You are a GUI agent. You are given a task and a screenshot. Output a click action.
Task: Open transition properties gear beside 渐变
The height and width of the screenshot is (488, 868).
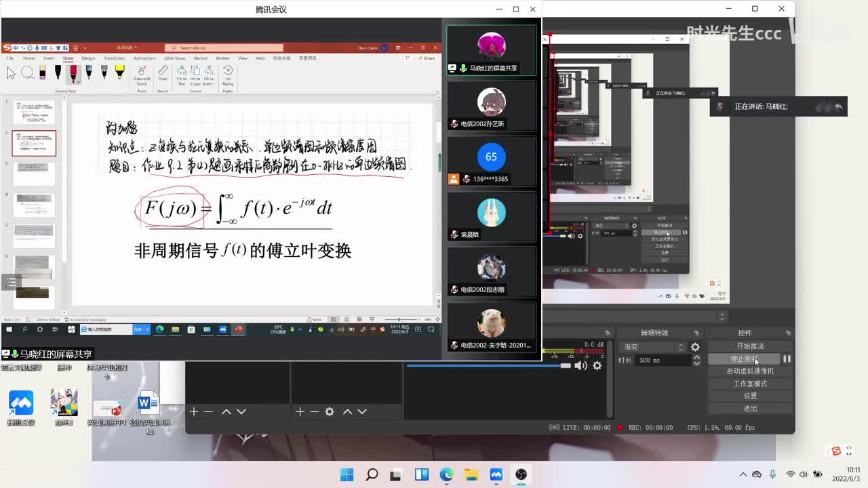[695, 347]
